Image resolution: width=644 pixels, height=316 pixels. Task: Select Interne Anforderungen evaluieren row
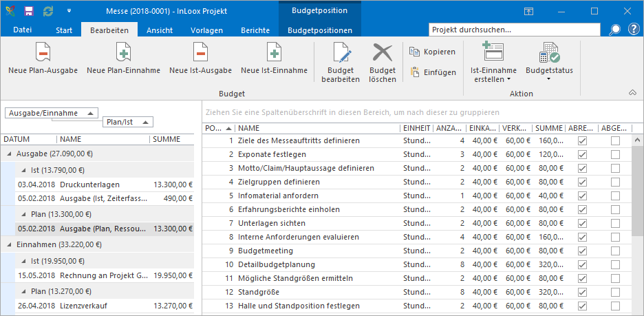[x=417, y=237]
